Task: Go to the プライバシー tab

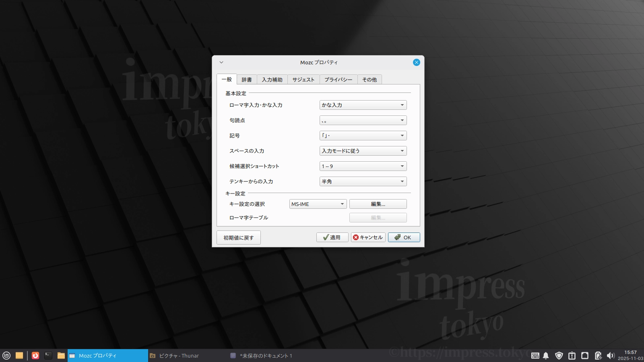Action: click(339, 80)
